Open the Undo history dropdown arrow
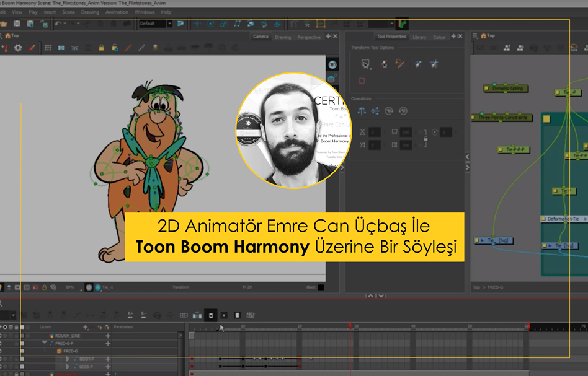 [x=65, y=24]
